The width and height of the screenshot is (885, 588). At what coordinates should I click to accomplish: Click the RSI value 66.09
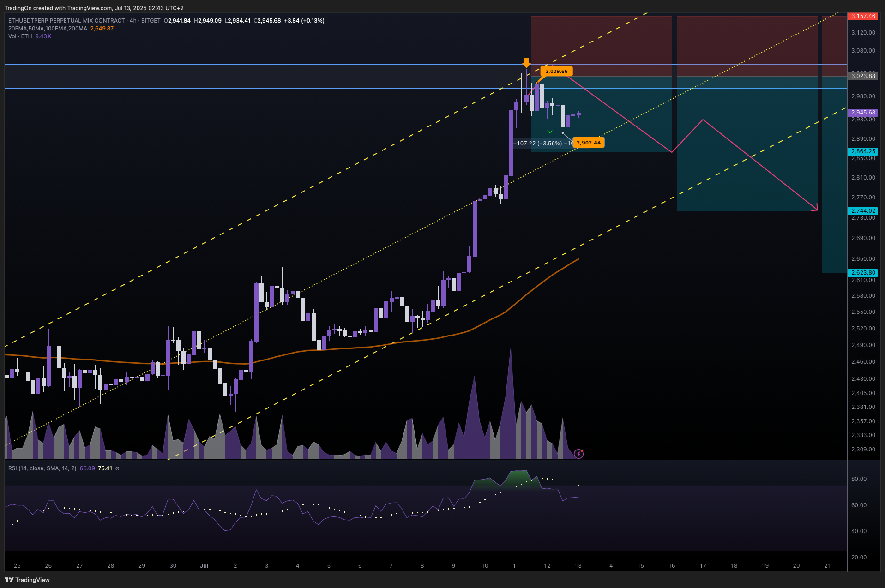[87, 468]
